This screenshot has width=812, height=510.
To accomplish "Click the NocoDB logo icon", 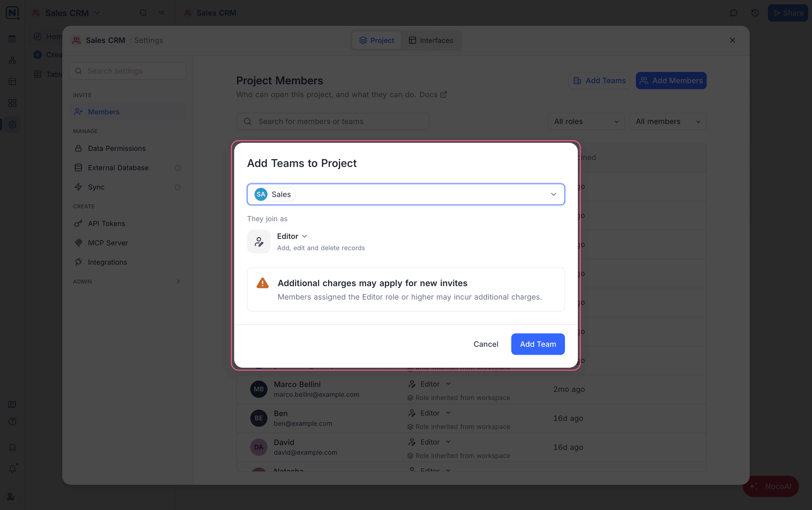I will coord(12,13).
